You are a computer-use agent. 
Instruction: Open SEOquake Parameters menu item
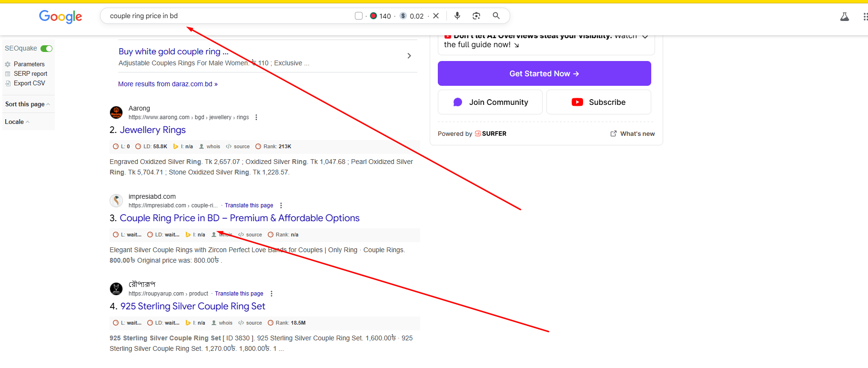tap(29, 64)
